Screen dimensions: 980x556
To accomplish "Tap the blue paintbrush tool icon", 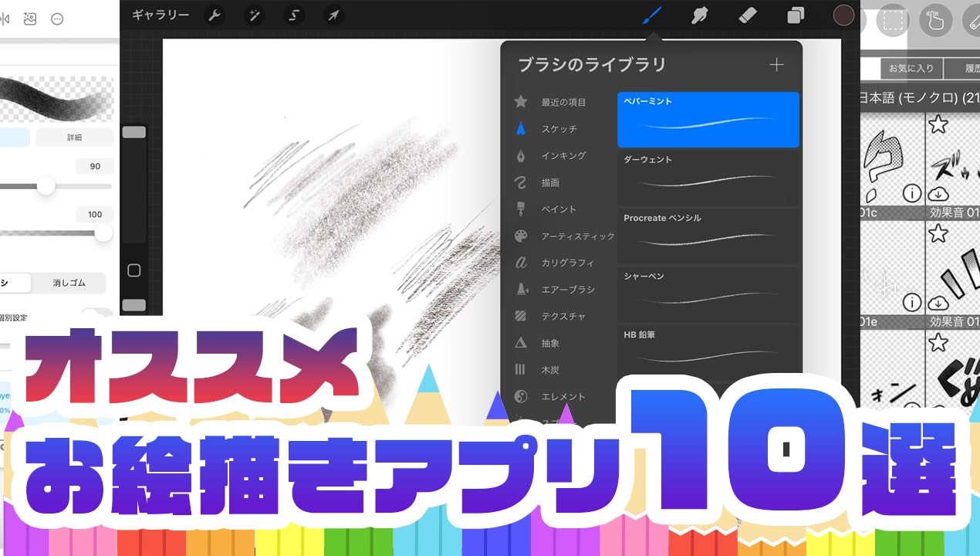I will coord(652,15).
